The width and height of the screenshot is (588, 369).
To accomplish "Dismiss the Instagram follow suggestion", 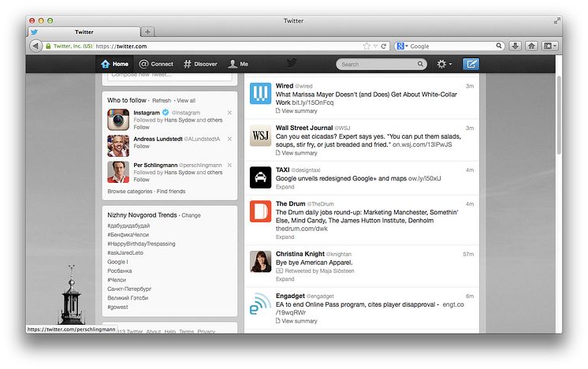I will point(229,113).
